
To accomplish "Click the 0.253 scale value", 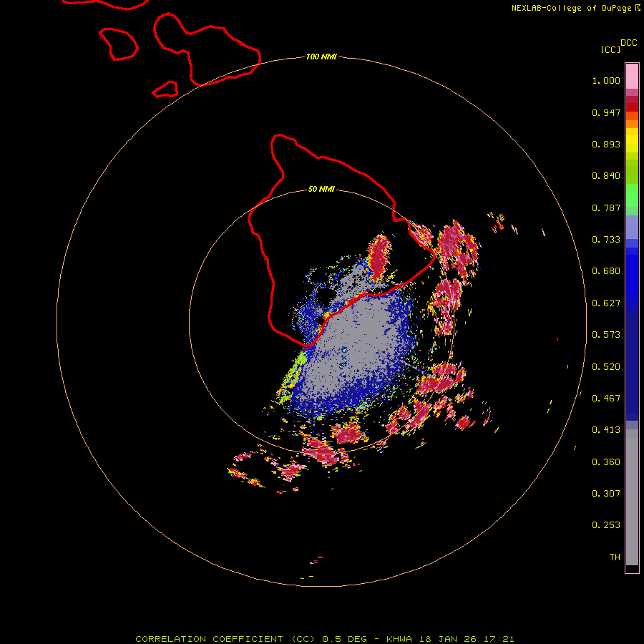I will tap(606, 525).
